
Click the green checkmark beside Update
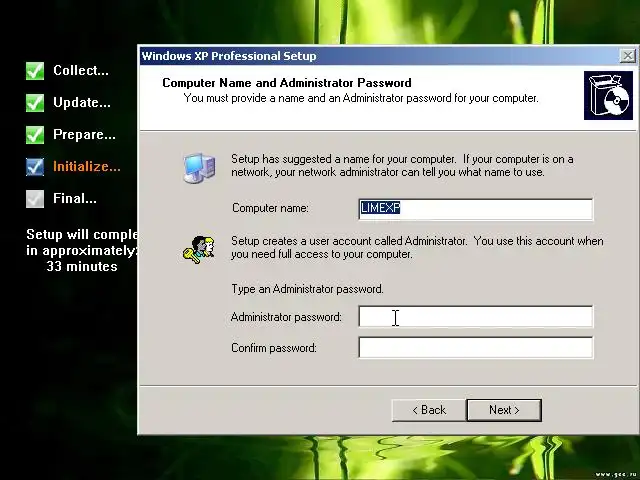click(x=35, y=102)
